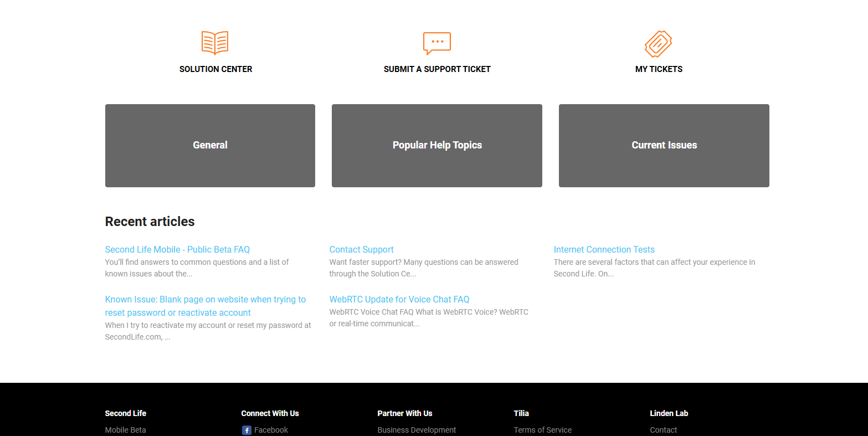Screen dimensions: 868x436
Task: Open the Internet Connection Tests article
Action: (x=604, y=249)
